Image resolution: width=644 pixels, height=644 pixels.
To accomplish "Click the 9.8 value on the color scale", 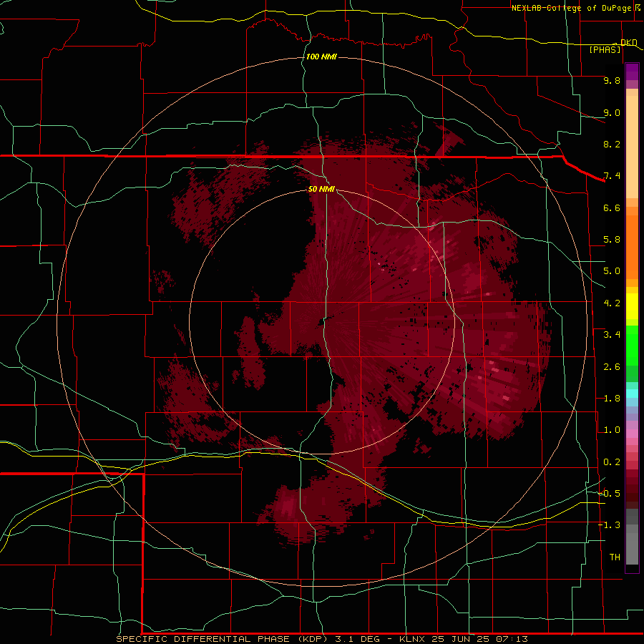I will point(612,80).
